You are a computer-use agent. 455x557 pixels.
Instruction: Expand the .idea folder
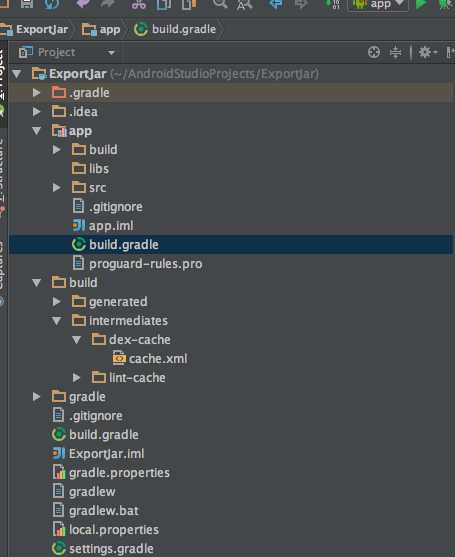coord(36,112)
